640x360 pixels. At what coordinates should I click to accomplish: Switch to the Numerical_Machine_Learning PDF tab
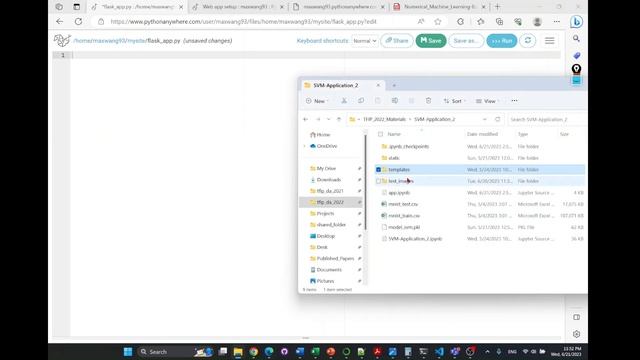pyautogui.click(x=439, y=7)
